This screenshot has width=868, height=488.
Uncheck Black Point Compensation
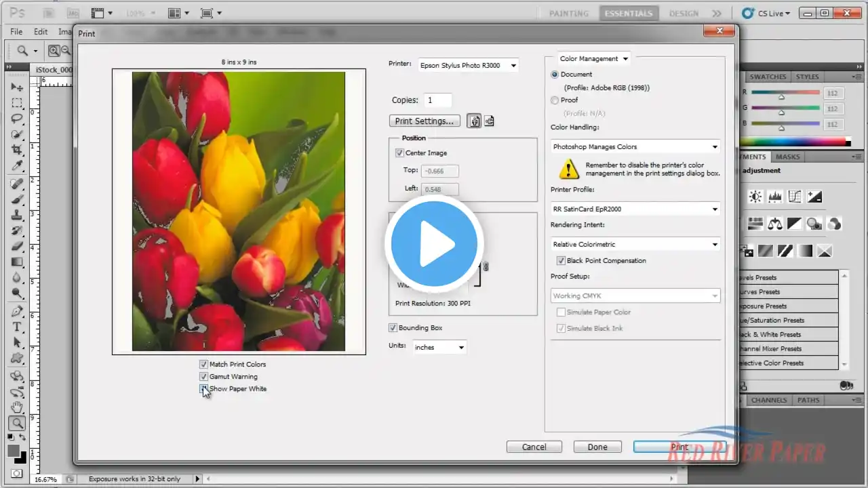(x=561, y=261)
